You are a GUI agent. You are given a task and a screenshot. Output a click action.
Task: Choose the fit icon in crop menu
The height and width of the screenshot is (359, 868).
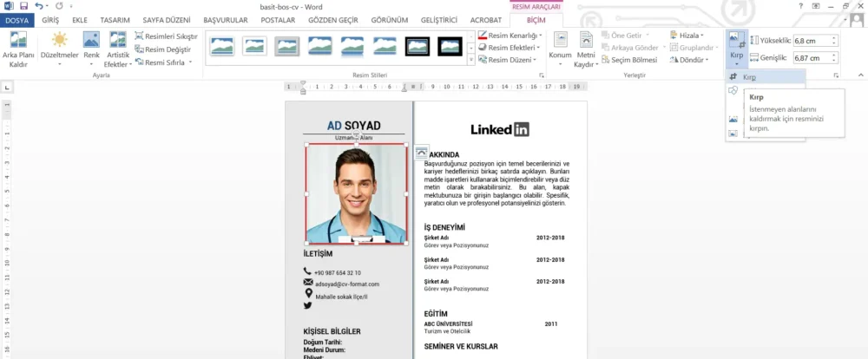point(733,134)
